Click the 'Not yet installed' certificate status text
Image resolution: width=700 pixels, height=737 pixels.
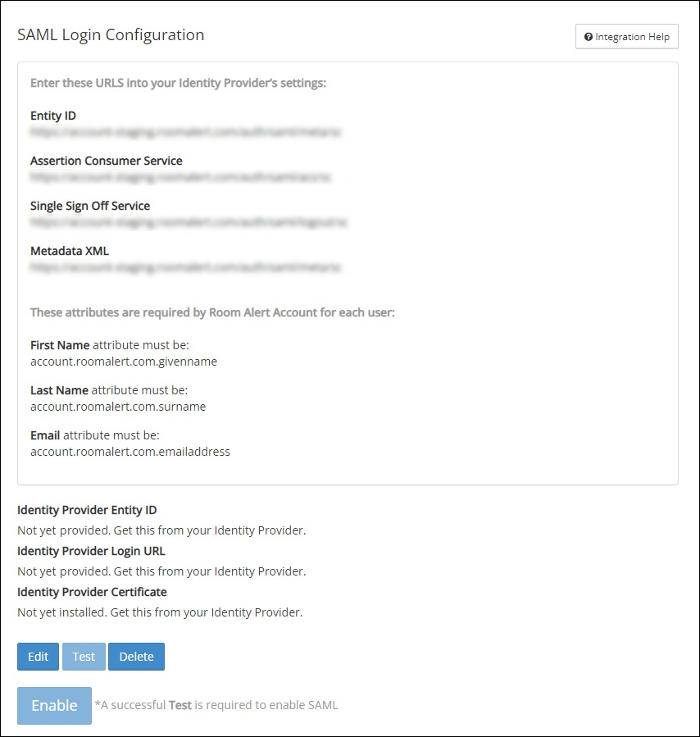[160, 612]
